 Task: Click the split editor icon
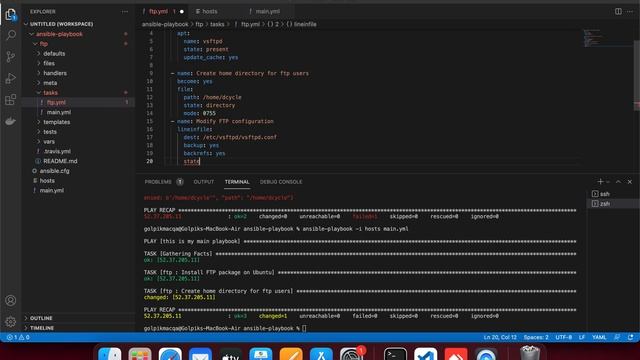[x=618, y=11]
